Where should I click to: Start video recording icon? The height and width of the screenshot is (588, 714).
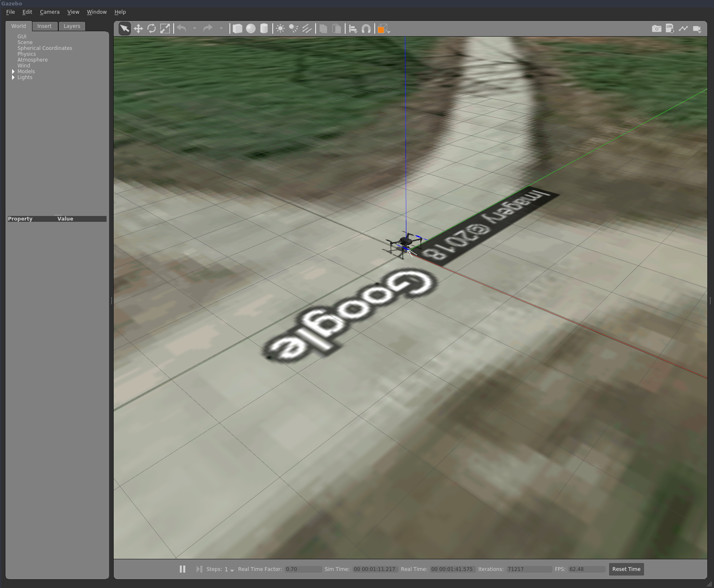click(x=697, y=29)
